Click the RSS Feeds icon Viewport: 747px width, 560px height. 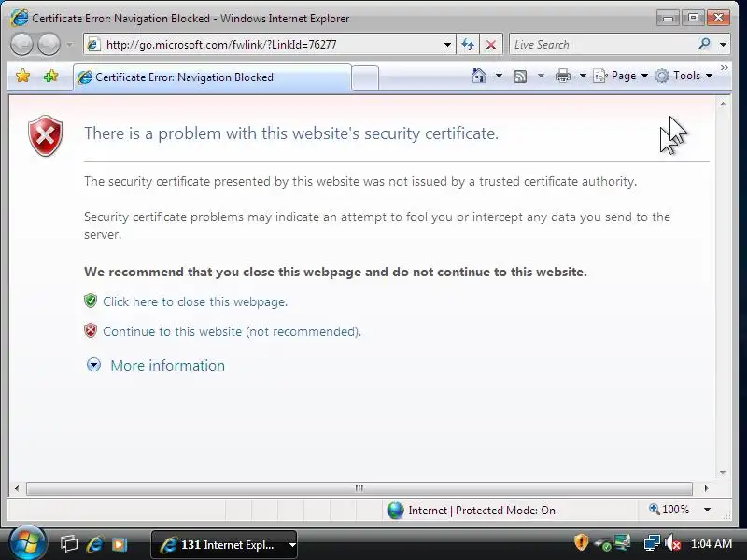pos(520,77)
